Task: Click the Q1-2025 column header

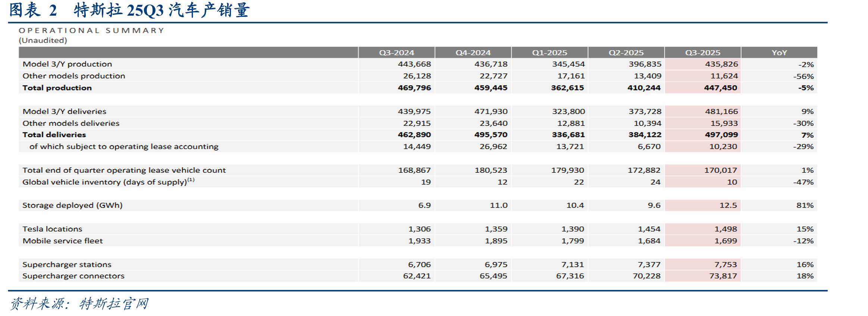Action: coord(549,53)
